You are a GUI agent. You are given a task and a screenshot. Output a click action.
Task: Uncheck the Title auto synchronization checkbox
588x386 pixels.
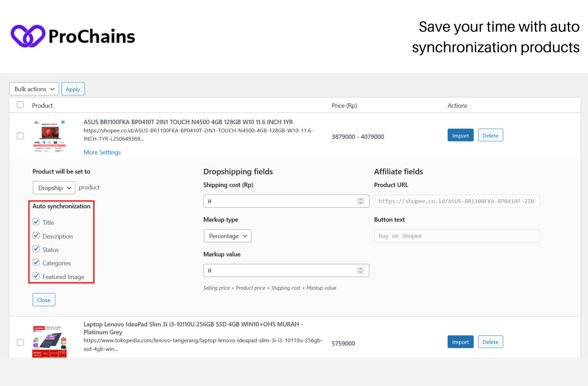coord(36,222)
